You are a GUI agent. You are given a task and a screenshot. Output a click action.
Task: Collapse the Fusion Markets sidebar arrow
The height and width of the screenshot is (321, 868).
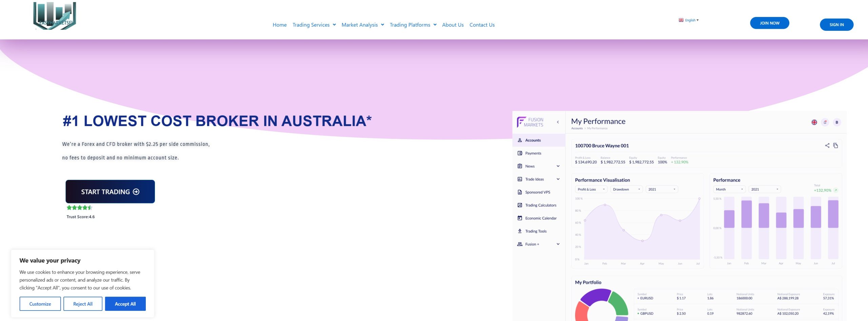[x=558, y=122]
